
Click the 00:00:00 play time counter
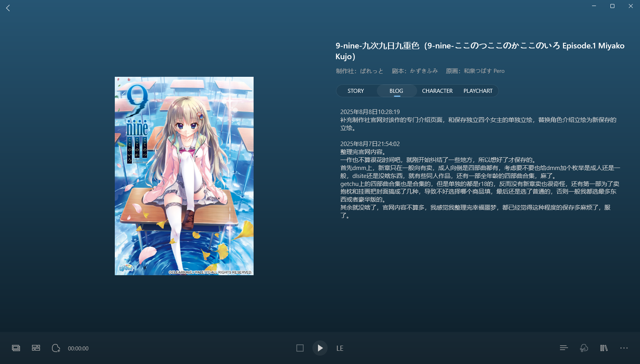click(x=78, y=348)
